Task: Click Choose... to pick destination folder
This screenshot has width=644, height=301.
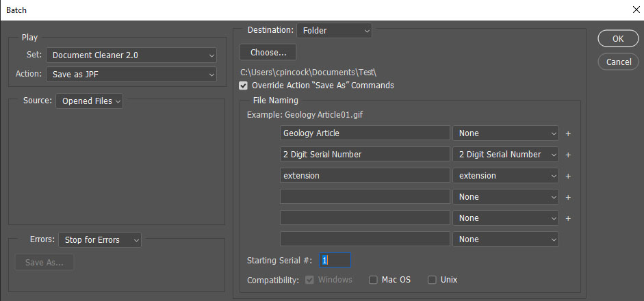Action: pyautogui.click(x=268, y=52)
